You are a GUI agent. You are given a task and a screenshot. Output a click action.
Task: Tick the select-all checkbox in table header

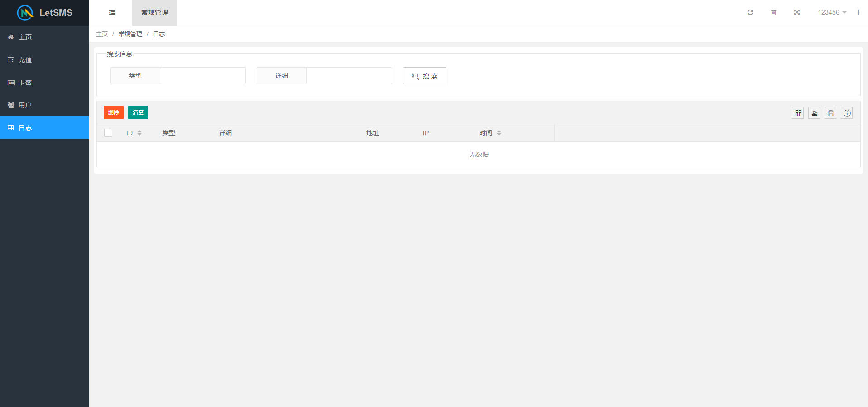pos(108,133)
